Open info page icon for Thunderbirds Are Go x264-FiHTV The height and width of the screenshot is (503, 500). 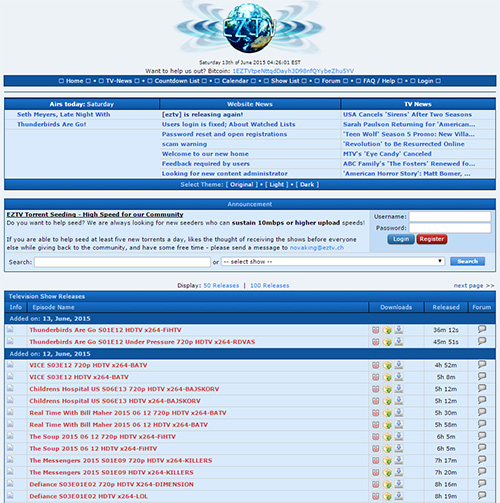click(10, 329)
